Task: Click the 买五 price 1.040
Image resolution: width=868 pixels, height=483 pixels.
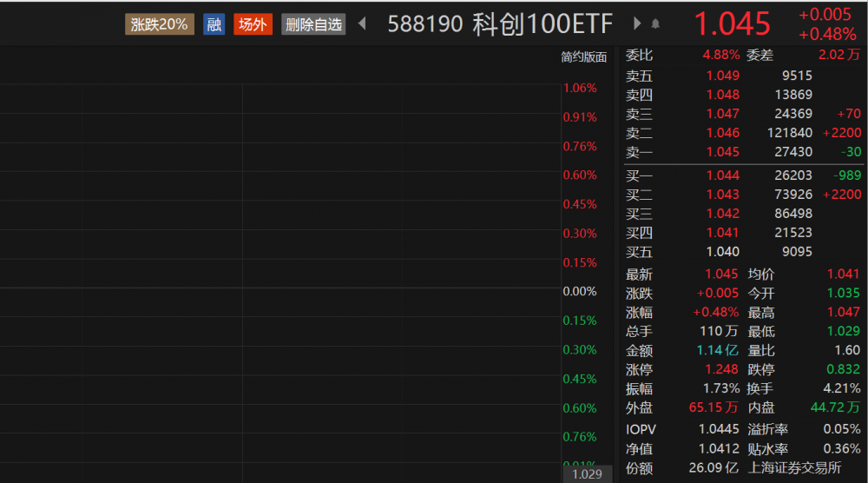Action: pos(722,252)
